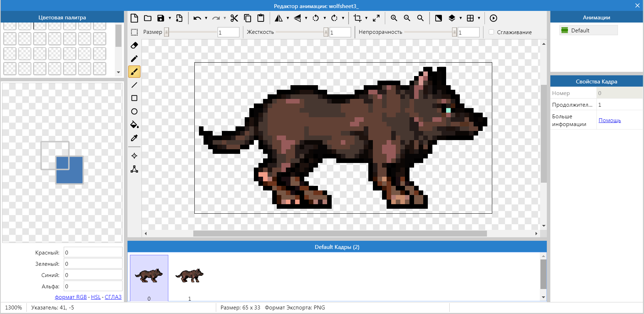Image resolution: width=644 pixels, height=314 pixels.
Task: Open the horizontal flip dropdown arrow
Action: click(288, 18)
